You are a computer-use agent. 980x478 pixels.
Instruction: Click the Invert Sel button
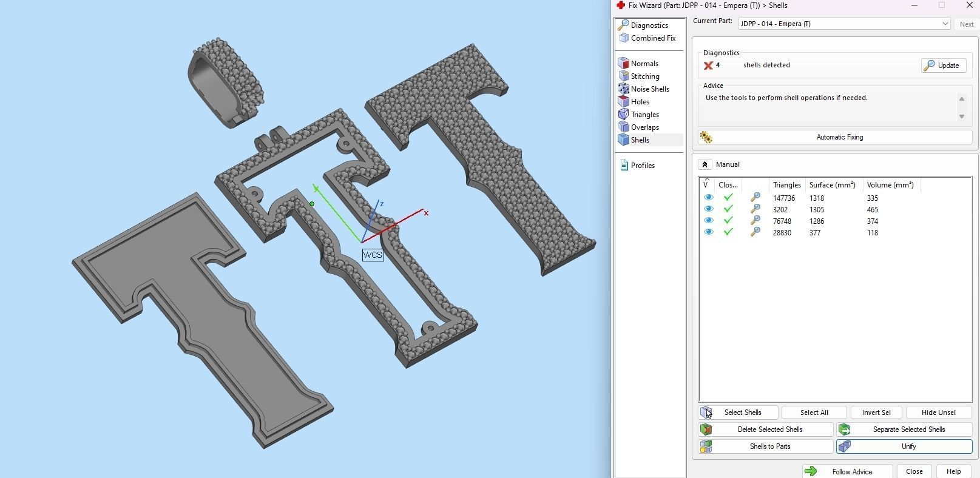click(876, 412)
